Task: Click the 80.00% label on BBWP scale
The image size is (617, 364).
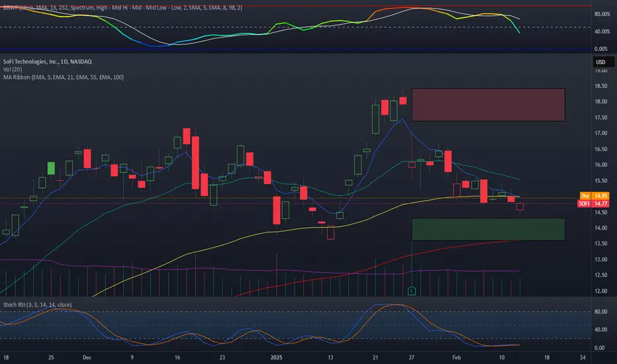Action: point(602,14)
